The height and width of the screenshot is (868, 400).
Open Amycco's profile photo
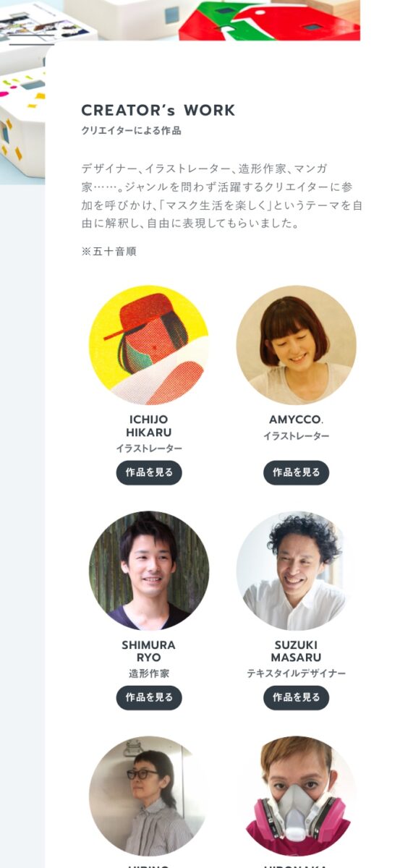point(296,345)
